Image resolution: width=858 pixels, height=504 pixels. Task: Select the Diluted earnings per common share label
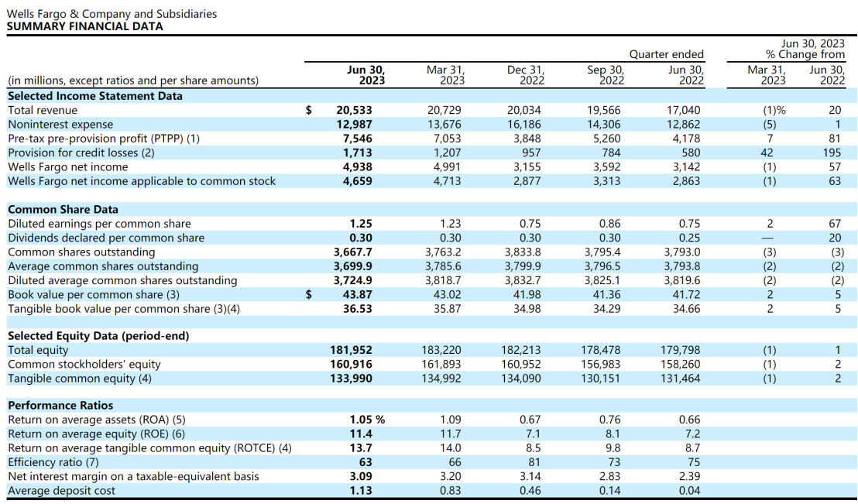[x=99, y=224]
